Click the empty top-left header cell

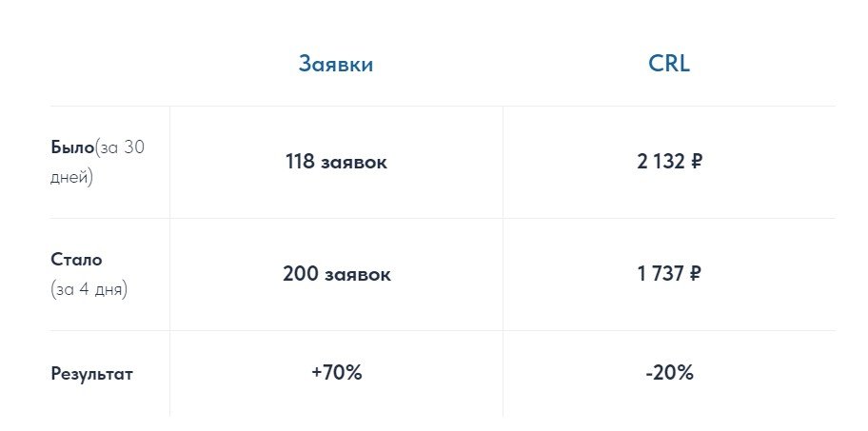109,64
